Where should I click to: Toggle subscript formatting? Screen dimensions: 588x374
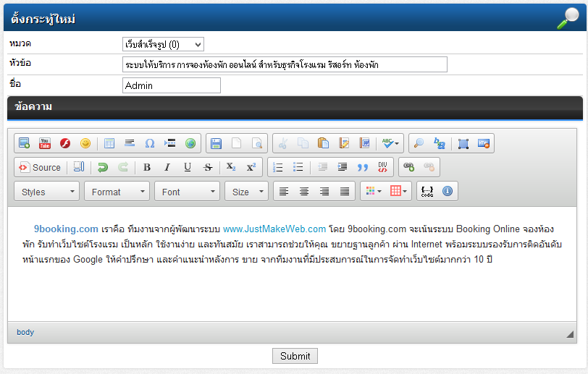click(231, 167)
